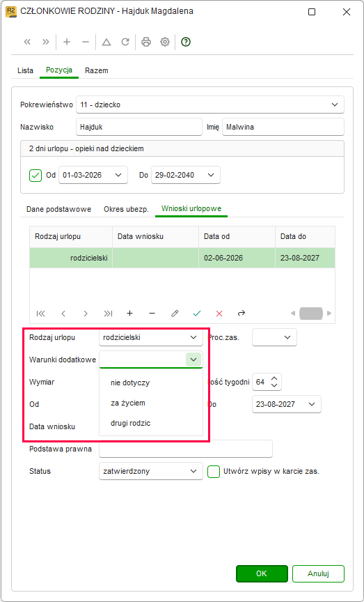Screen dimensions: 364x602
Task: Add new record with top toolbar plus
Action: (67, 43)
